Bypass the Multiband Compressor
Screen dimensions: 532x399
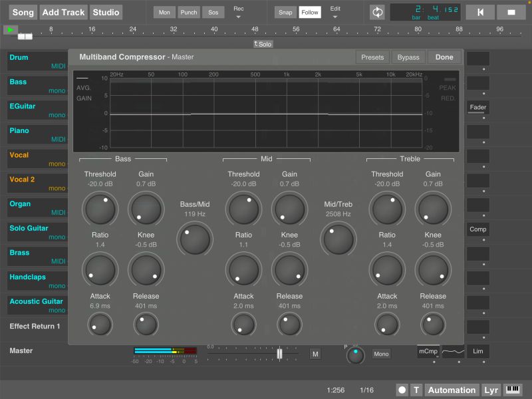click(x=408, y=57)
